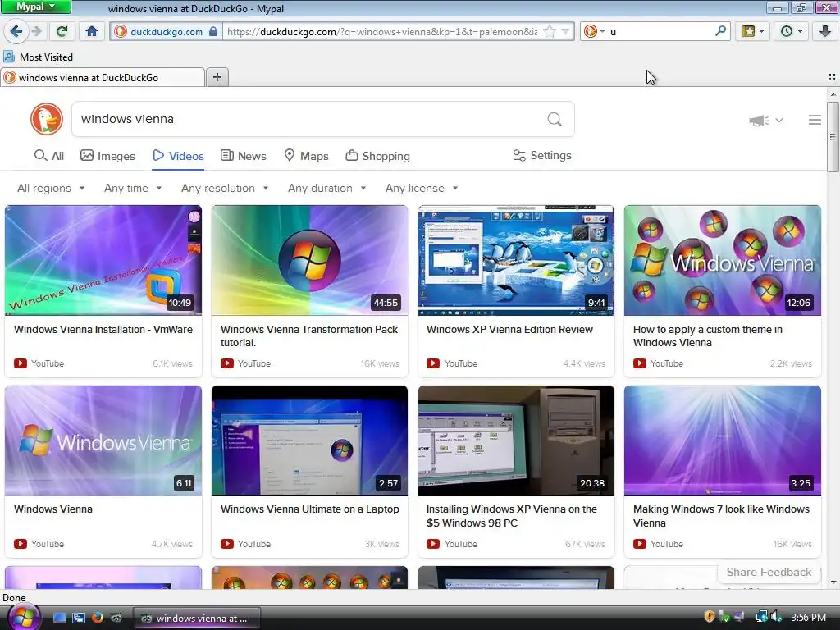Click the scrollbar up arrow
Image resolution: width=840 pixels, height=630 pixels.
point(833,94)
